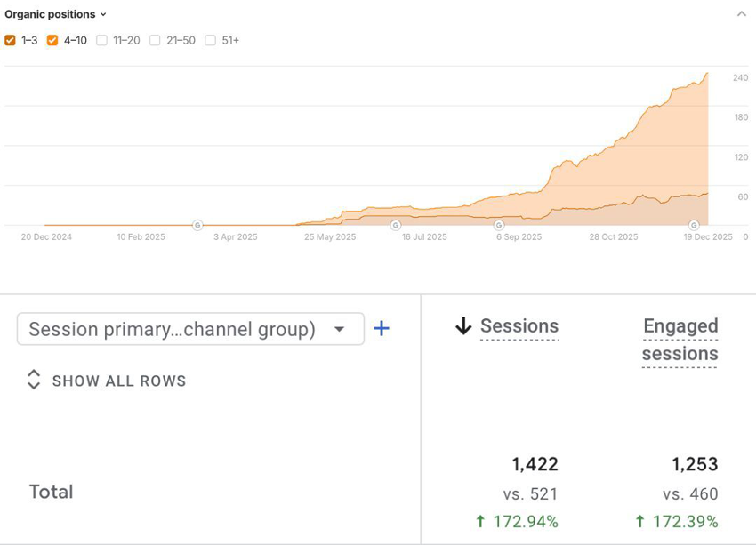Click the Google update marker after 10 Feb 2025
The height and width of the screenshot is (545, 756).
(197, 225)
